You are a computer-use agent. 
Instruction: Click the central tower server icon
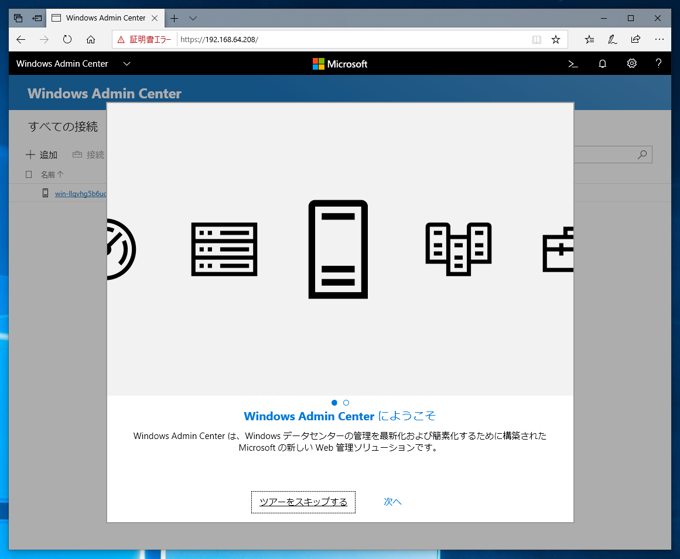[338, 249]
